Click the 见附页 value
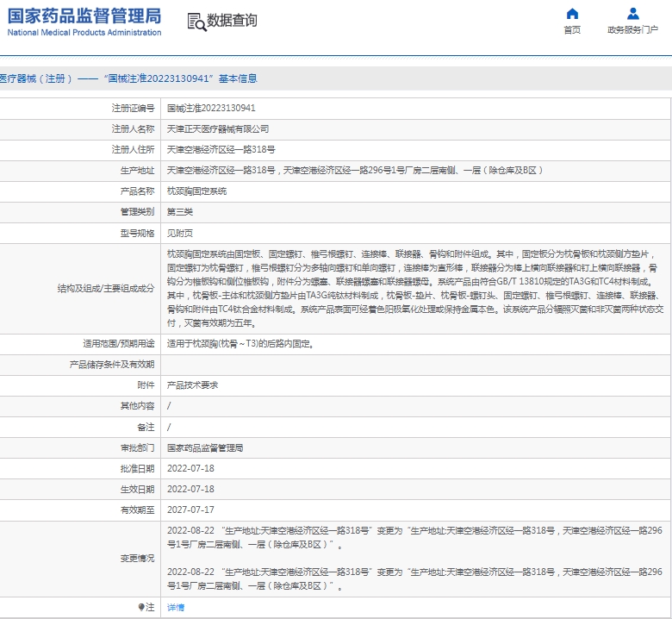 click(179, 233)
